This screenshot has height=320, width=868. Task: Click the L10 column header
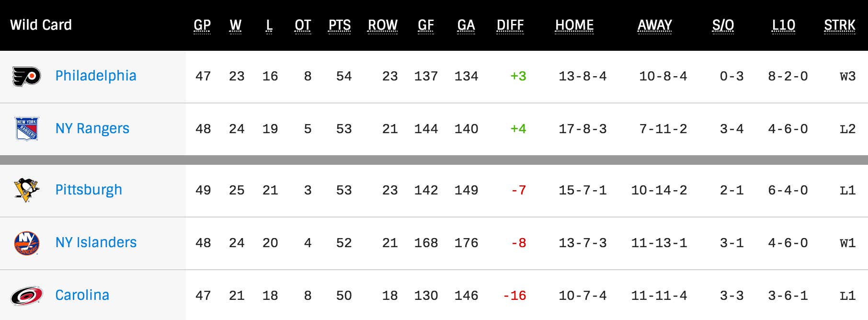point(784,25)
